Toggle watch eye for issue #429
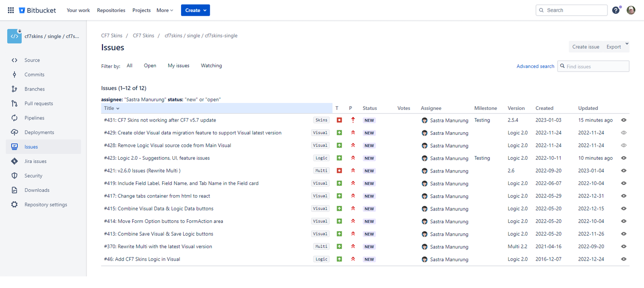This screenshot has width=644, height=288. [623, 133]
